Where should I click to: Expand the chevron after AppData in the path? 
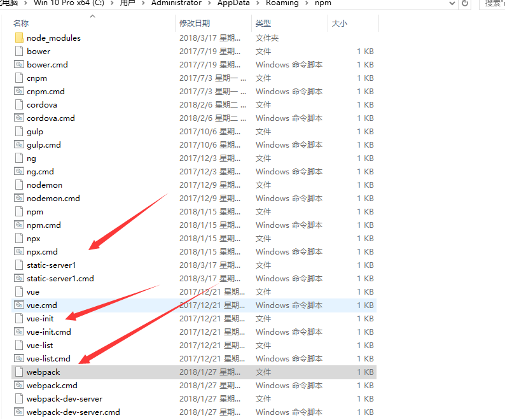click(258, 3)
